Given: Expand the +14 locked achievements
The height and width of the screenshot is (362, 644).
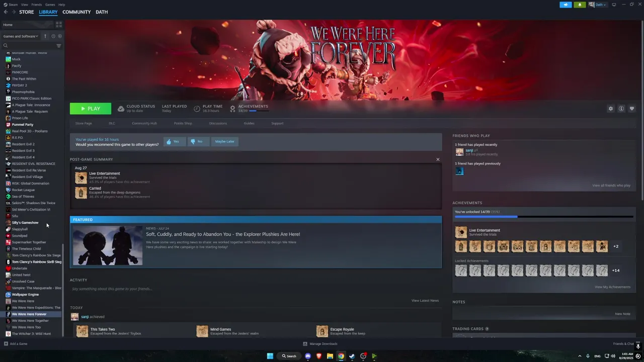Looking at the screenshot, I should point(616,270).
